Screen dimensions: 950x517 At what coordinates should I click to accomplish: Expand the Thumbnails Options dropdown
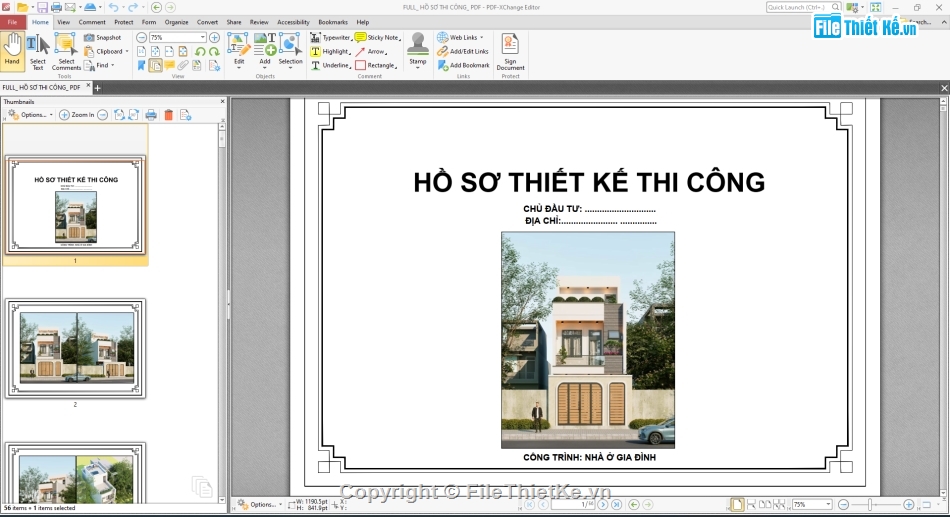(28, 115)
